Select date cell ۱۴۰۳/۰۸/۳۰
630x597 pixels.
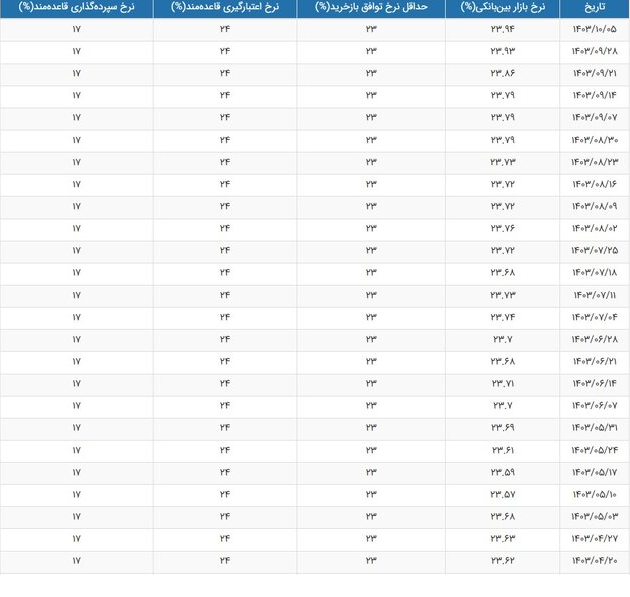[594, 140]
